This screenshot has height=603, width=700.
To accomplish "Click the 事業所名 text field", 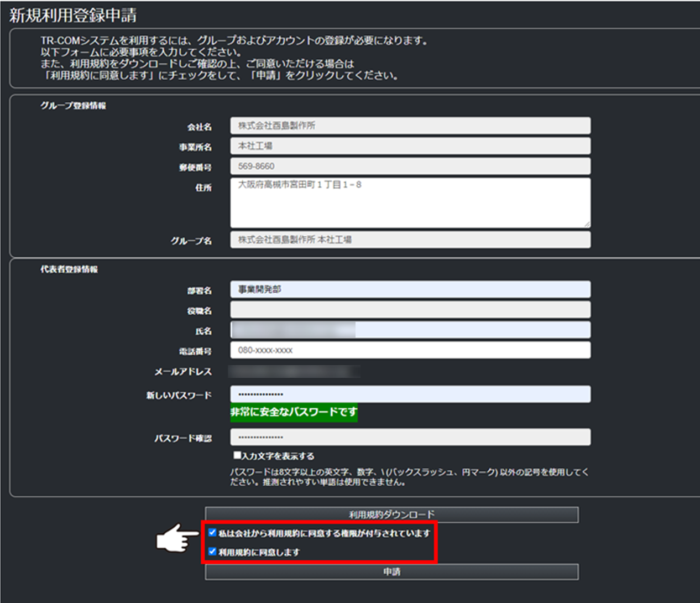I will pos(410,146).
